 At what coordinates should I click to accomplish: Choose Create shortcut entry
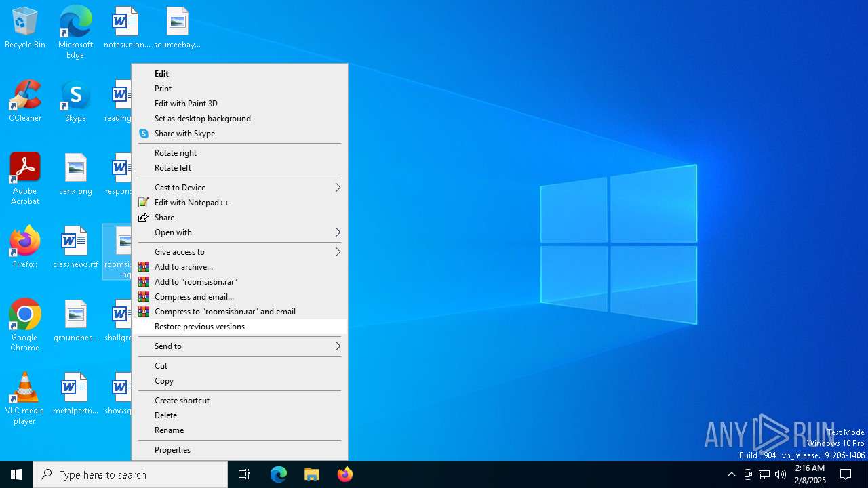239,401
